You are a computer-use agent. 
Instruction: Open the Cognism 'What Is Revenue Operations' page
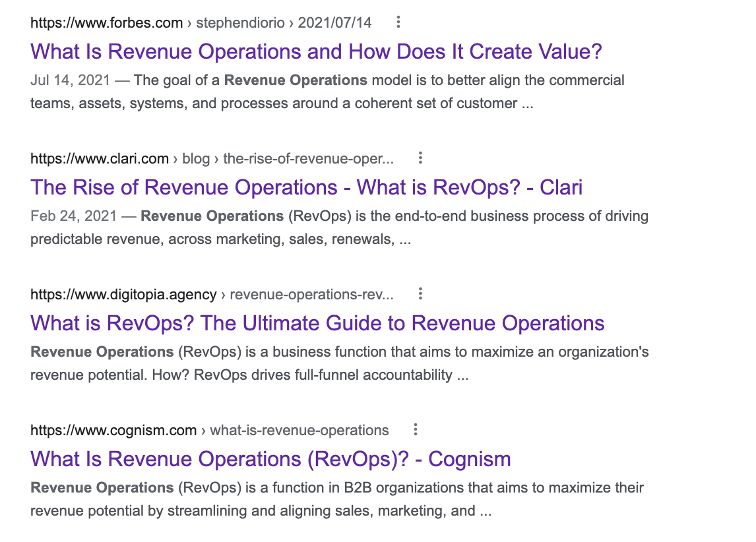270,459
